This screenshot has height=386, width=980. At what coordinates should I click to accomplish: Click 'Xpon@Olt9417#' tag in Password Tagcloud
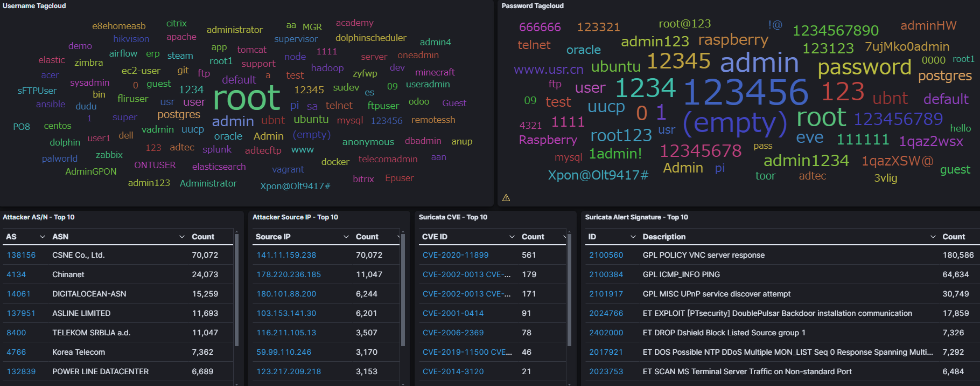598,175
